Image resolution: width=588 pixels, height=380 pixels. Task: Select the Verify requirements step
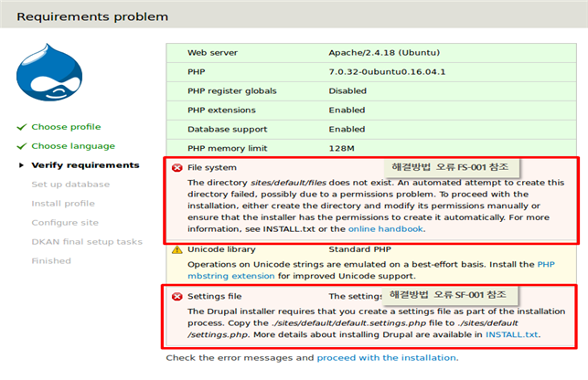[85, 165]
